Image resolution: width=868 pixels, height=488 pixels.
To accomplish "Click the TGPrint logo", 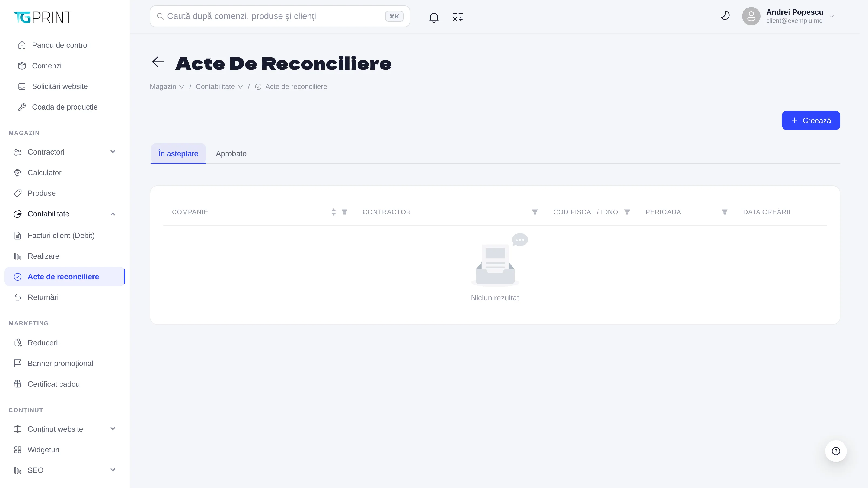I will (x=43, y=17).
